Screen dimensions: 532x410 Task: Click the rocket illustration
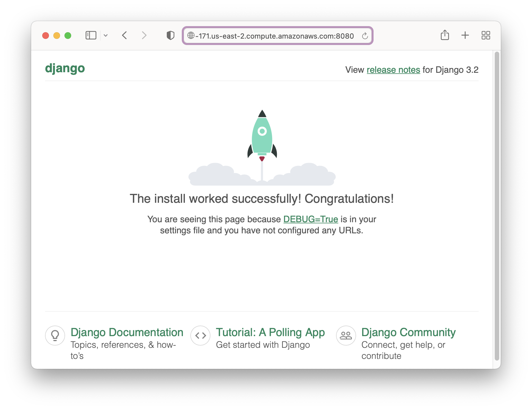click(262, 147)
